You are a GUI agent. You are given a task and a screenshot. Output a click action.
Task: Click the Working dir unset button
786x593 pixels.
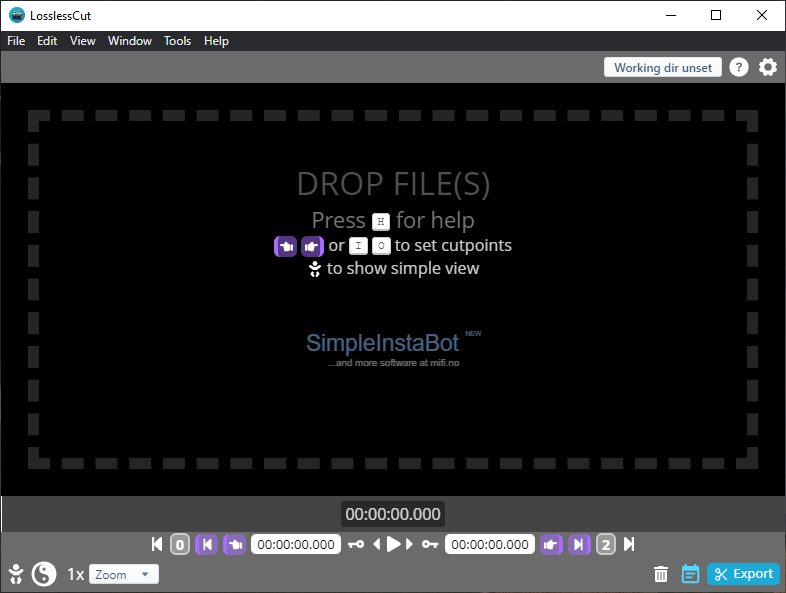663,67
